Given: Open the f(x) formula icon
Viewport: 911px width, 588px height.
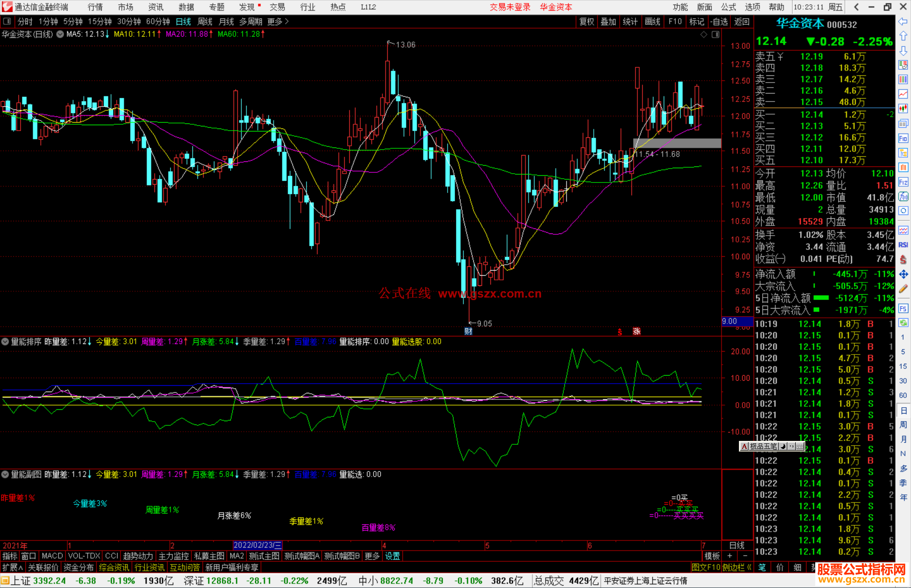Looking at the screenshot, I should (x=903, y=196).
